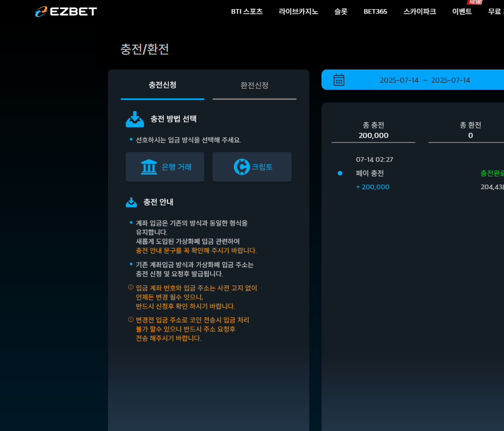Image resolution: width=504 pixels, height=431 pixels.
Task: Click the date range 2025-07-14 field
Action: 424,80
